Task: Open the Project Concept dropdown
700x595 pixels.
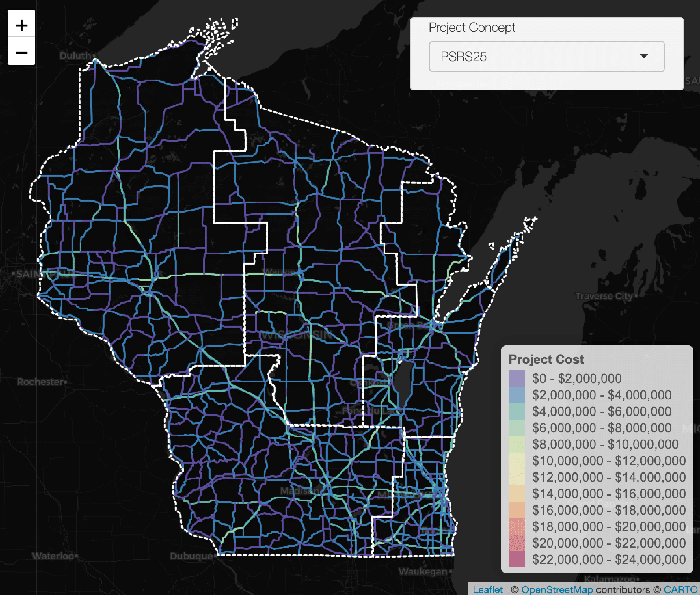Action: (x=547, y=56)
